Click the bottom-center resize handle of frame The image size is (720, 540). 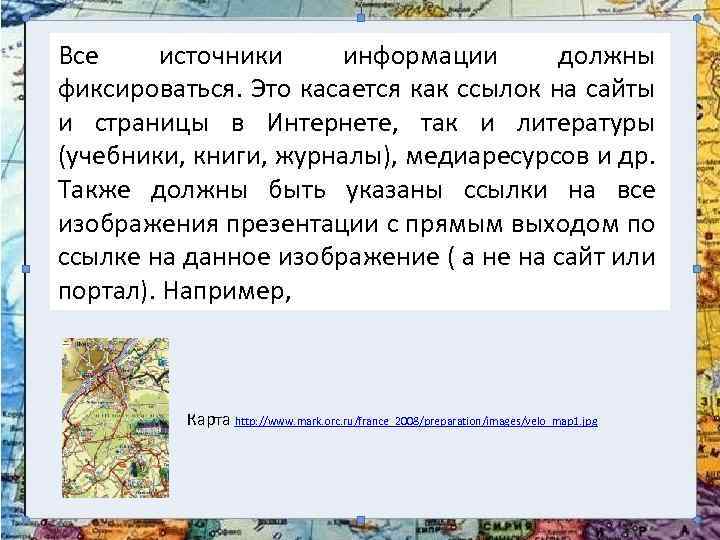(360, 520)
